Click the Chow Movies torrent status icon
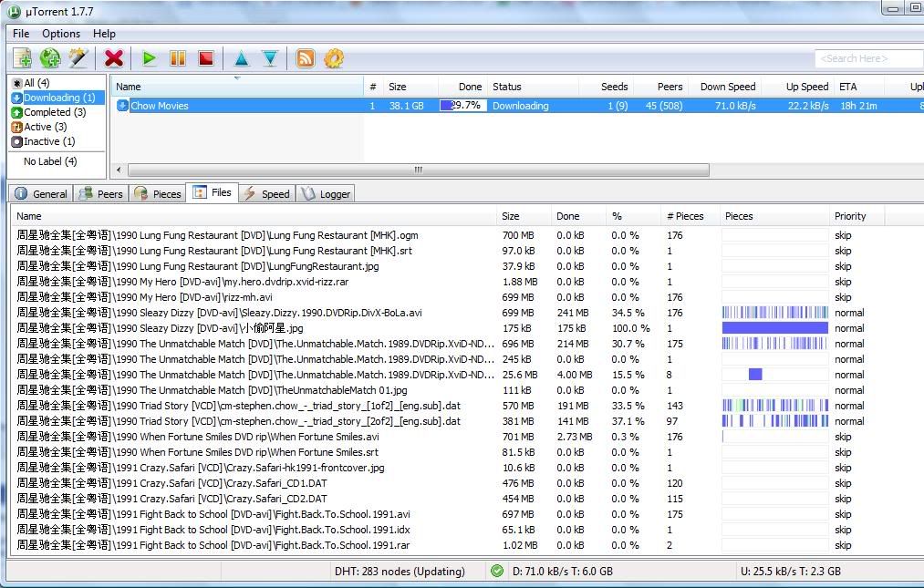The width and height of the screenshot is (924, 588). (x=122, y=106)
